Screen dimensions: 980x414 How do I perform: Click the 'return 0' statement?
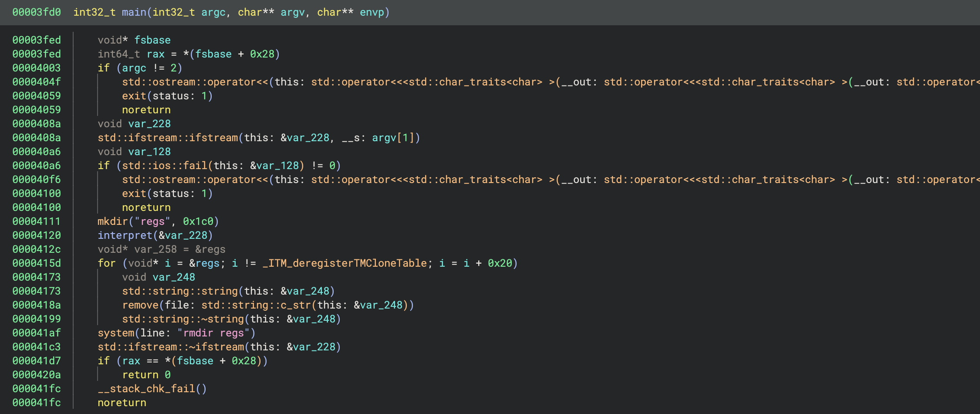[146, 375]
